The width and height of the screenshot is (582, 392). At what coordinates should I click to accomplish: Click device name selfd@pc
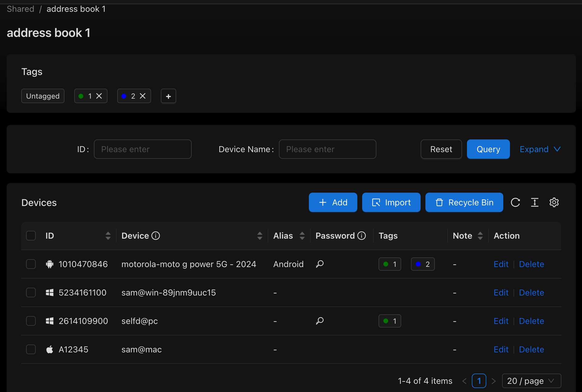click(140, 321)
